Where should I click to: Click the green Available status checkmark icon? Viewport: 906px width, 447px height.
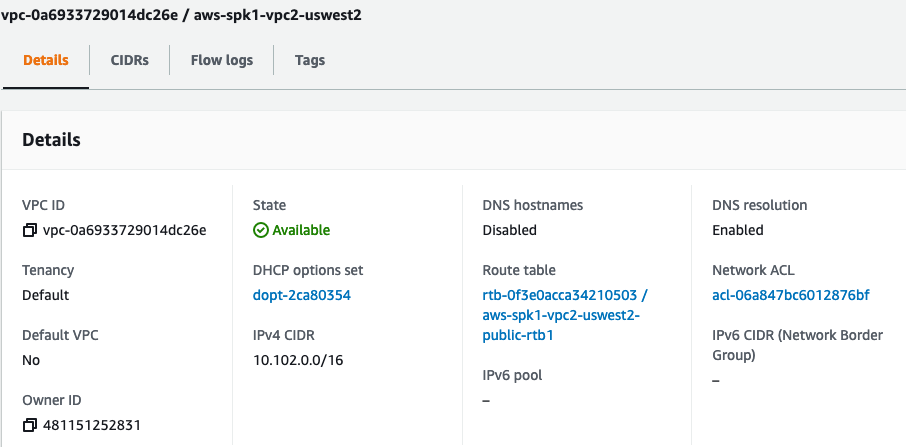(x=261, y=230)
